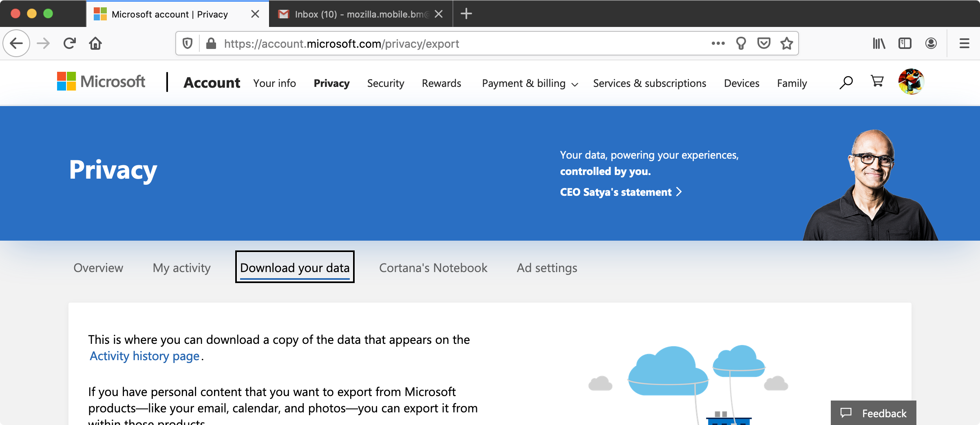This screenshot has height=425, width=980.
Task: Save this page to Pocket
Action: pyautogui.click(x=764, y=43)
